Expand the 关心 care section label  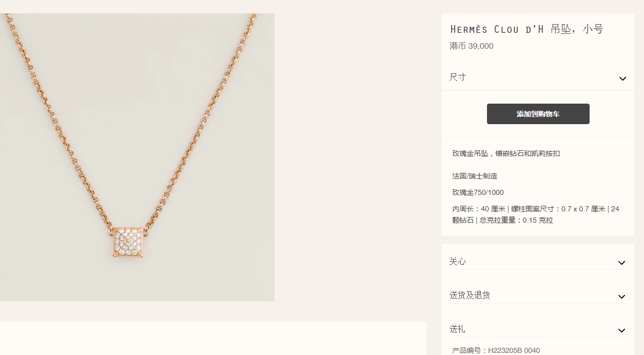458,261
